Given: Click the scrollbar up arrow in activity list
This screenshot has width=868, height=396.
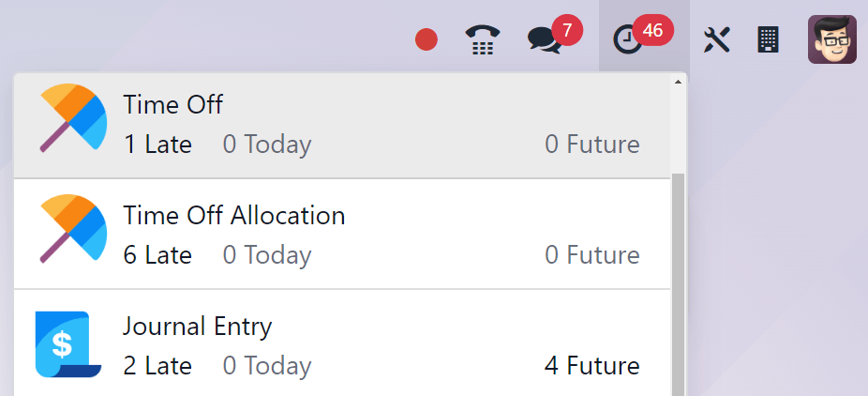Looking at the screenshot, I should (678, 83).
